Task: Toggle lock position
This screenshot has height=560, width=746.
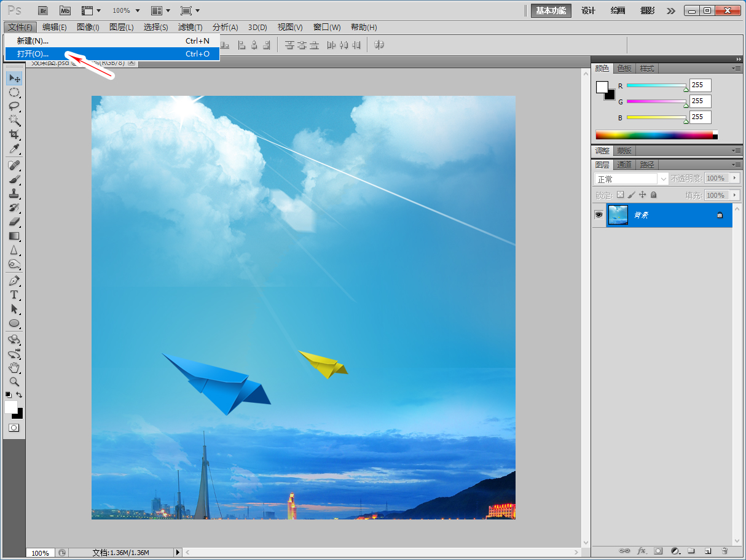Action: pyautogui.click(x=642, y=195)
